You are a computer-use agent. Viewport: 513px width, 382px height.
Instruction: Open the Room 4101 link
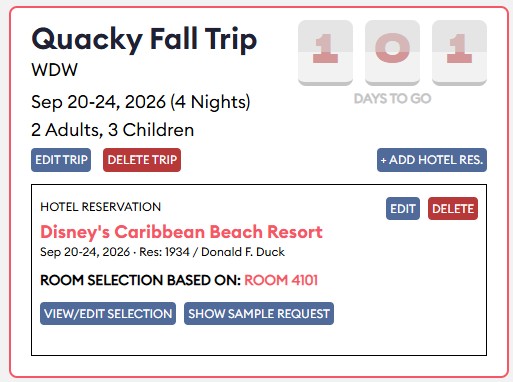[x=281, y=280]
